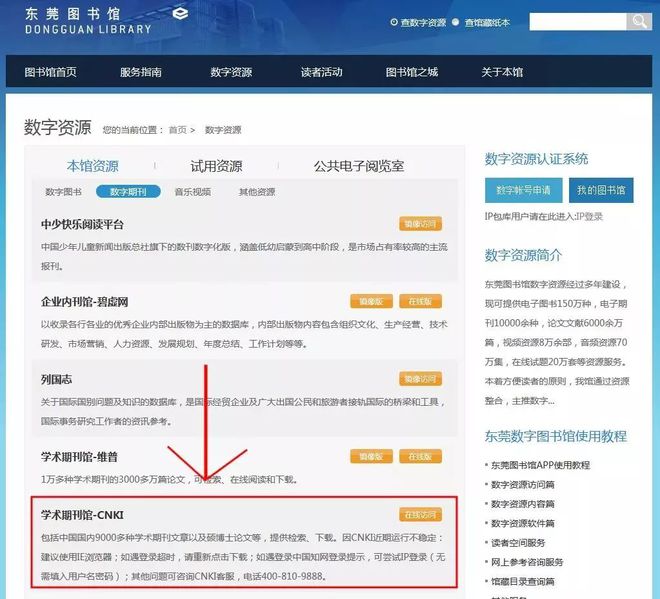Click the search magnifier icon button
The width and height of the screenshot is (660, 599).
tap(639, 21)
